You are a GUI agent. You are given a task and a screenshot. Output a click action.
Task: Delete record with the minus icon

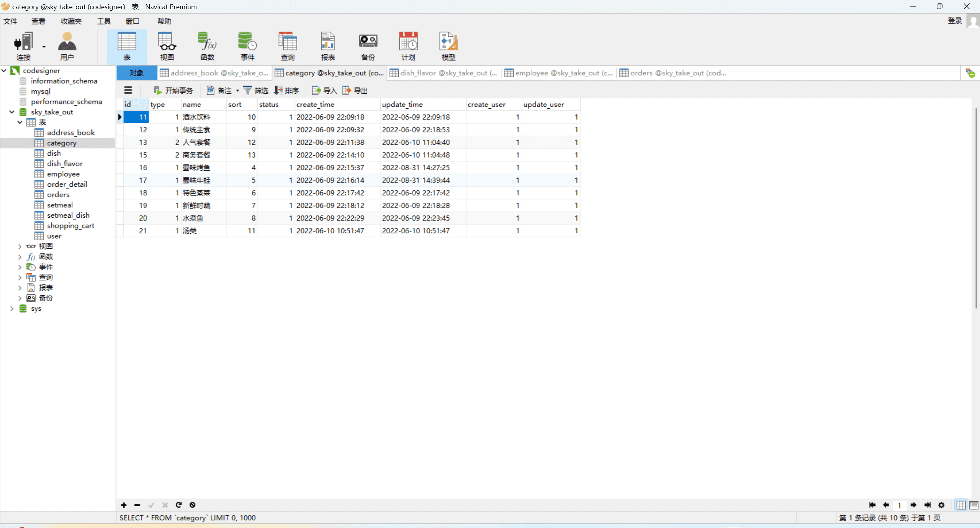(x=137, y=505)
